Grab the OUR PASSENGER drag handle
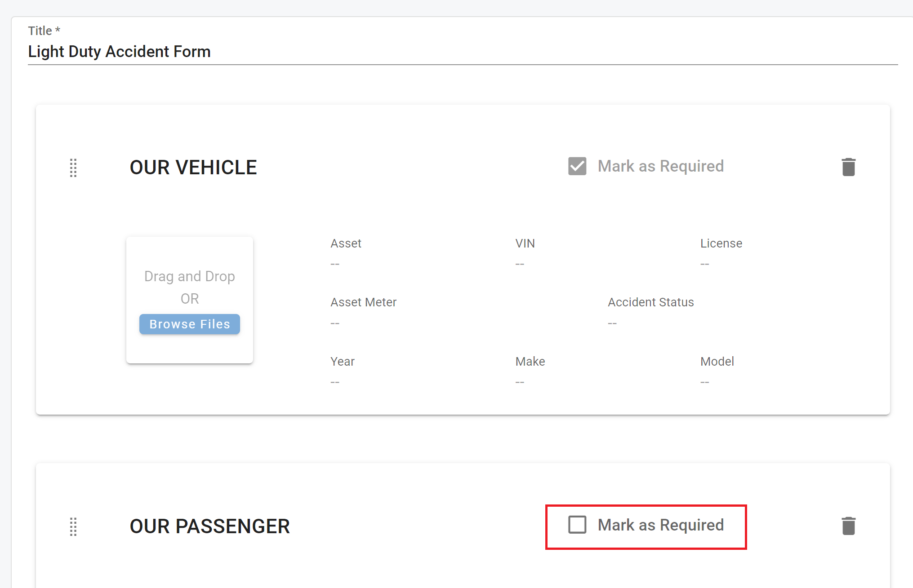The height and width of the screenshot is (588, 913). (x=73, y=526)
